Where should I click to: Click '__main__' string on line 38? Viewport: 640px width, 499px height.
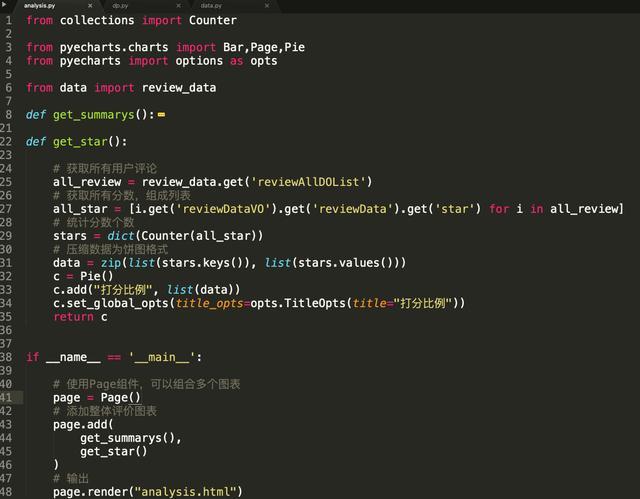point(162,357)
